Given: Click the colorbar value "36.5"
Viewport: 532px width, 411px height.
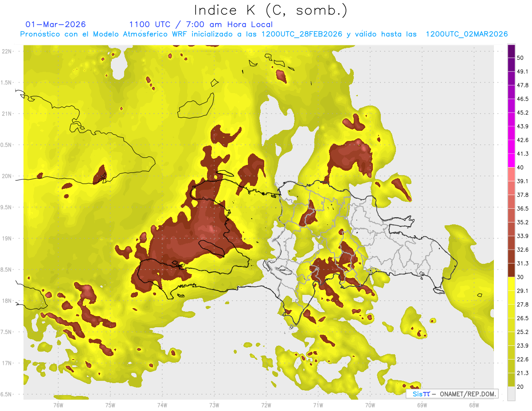Looking at the screenshot, I should (x=523, y=208).
